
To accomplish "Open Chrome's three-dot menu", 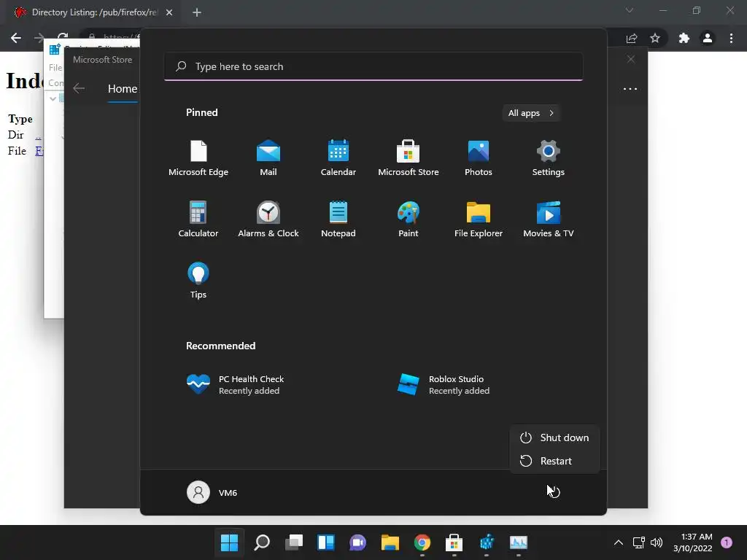I will click(x=731, y=38).
